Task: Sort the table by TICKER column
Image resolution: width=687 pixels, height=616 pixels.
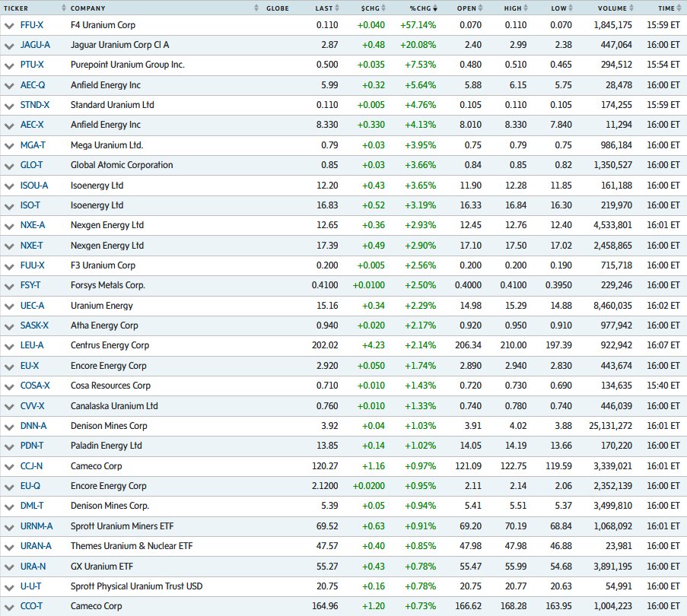Action: (63, 8)
